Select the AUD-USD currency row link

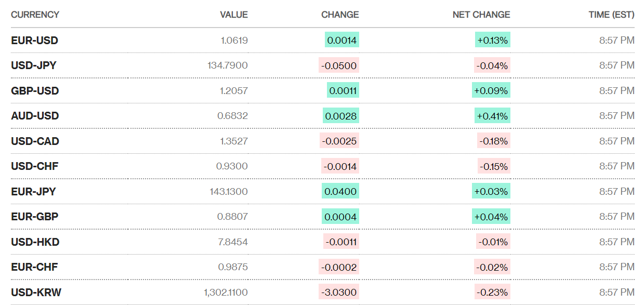tap(35, 116)
